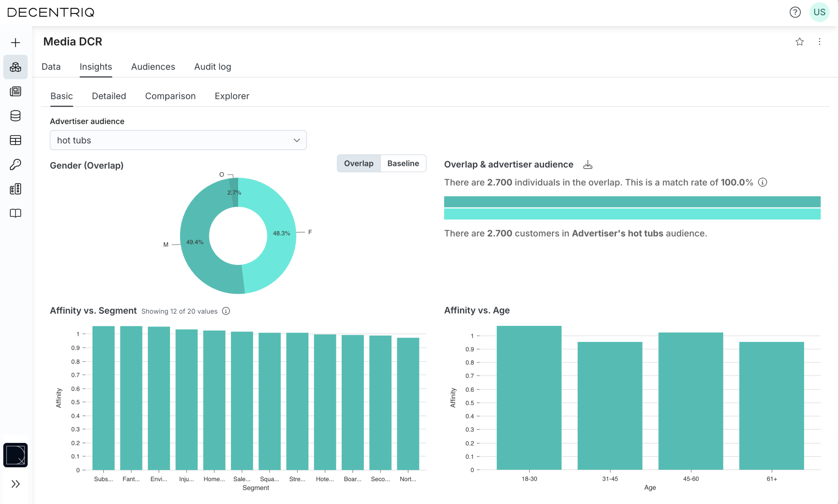The image size is (839, 504).
Task: Click info icon next to match rate
Action: (x=762, y=182)
